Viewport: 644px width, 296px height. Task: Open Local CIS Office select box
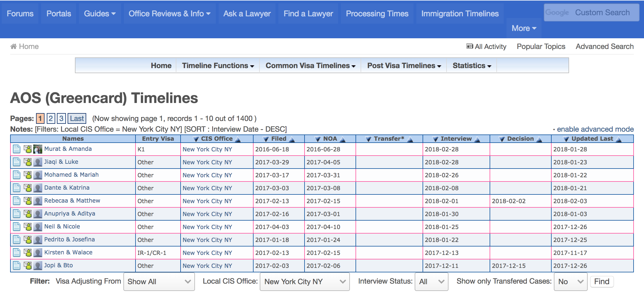pos(305,281)
